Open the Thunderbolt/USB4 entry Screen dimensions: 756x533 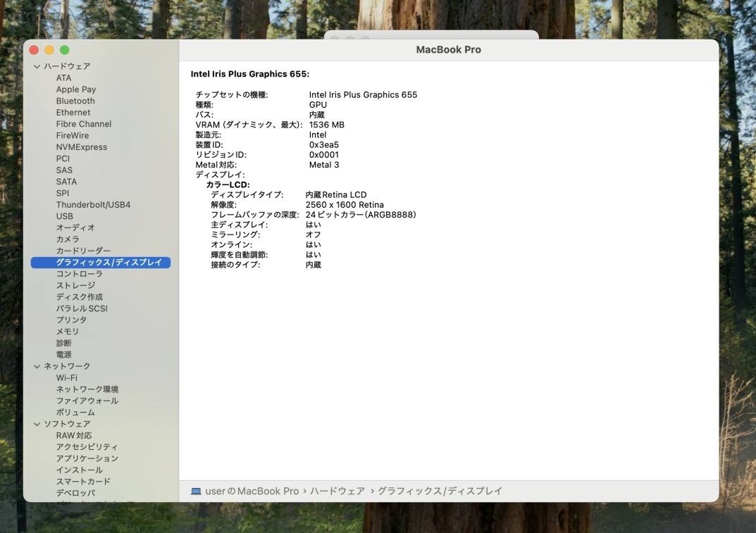tap(93, 205)
